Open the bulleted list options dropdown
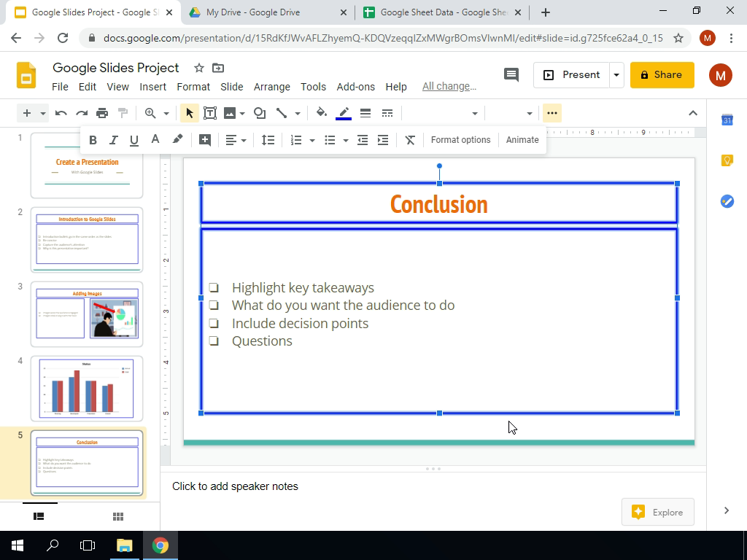 [x=346, y=140]
